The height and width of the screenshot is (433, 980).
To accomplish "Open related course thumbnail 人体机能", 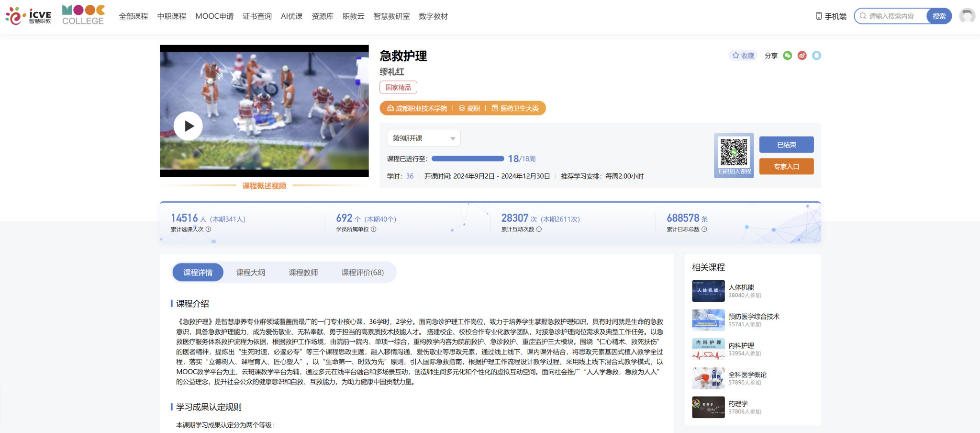I will [708, 291].
